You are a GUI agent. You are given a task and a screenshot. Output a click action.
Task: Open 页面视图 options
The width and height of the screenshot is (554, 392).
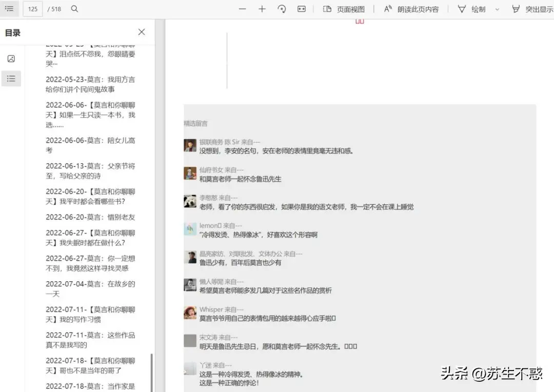tap(344, 9)
